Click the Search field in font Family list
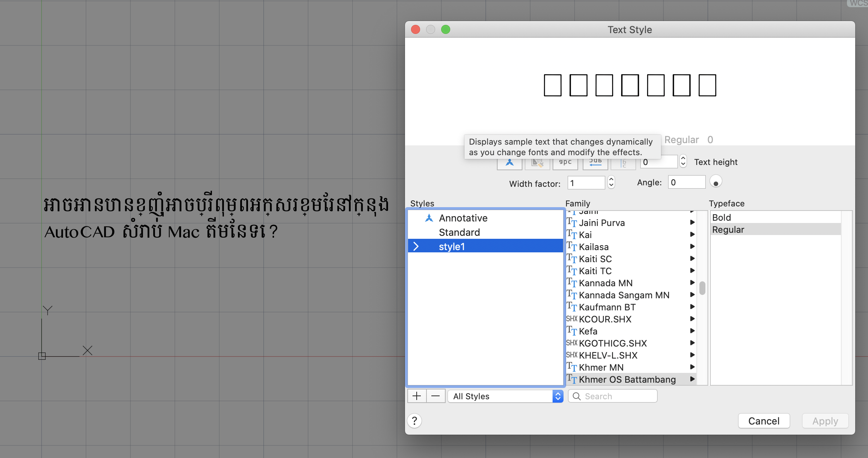 [612, 396]
